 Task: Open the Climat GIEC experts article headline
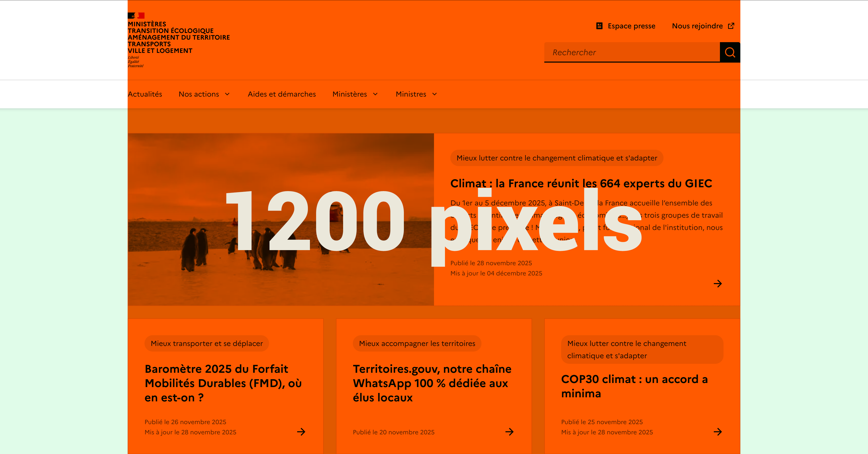pos(581,183)
